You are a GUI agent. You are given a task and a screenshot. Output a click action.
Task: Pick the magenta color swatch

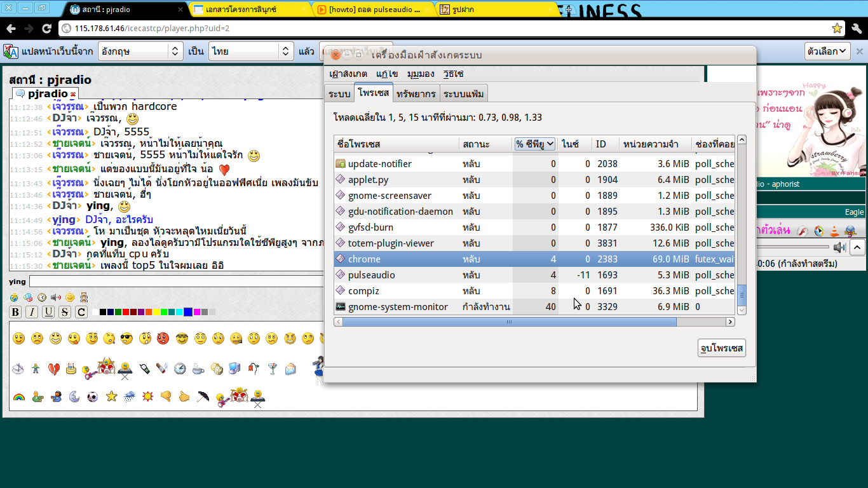[x=197, y=312]
